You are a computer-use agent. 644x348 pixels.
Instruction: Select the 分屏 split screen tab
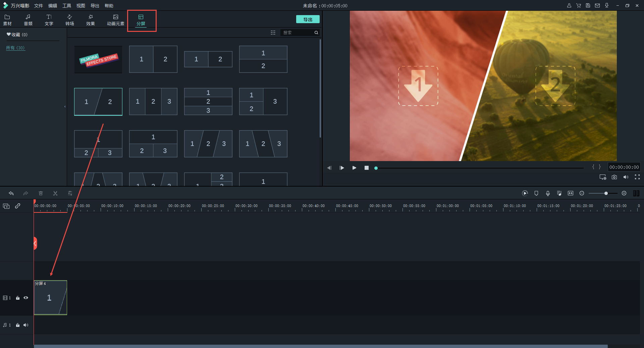[x=141, y=20]
